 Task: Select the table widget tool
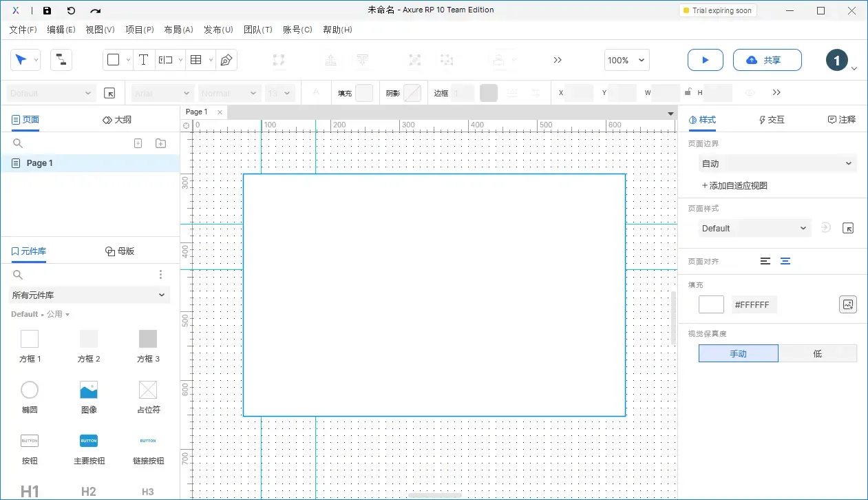pyautogui.click(x=195, y=60)
